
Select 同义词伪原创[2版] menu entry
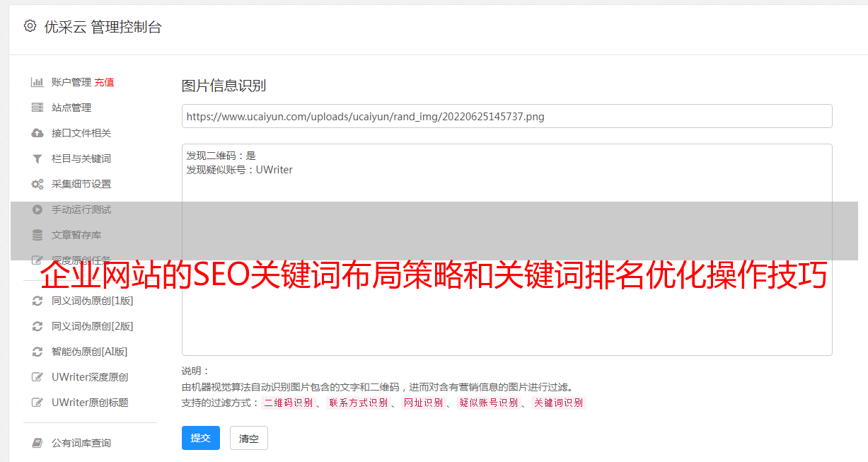(x=93, y=326)
